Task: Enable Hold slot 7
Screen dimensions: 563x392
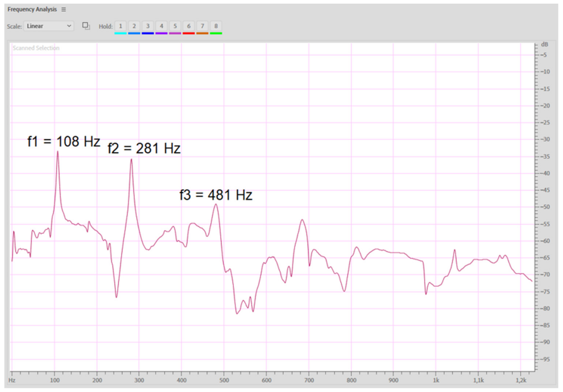Action: point(202,26)
